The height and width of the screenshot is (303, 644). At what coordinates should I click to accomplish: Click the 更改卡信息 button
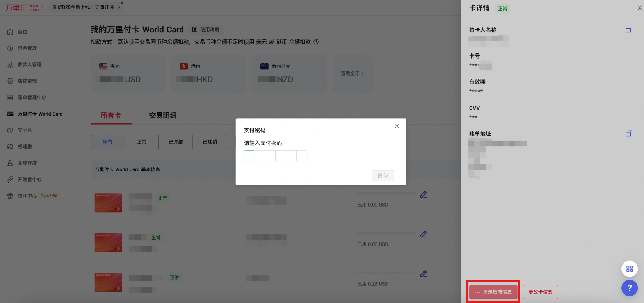[x=540, y=292]
